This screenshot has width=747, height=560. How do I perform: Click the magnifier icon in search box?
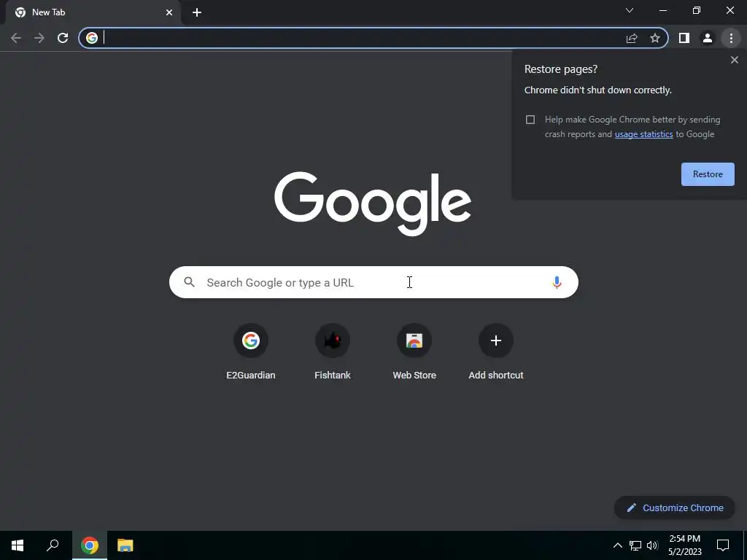190,282
